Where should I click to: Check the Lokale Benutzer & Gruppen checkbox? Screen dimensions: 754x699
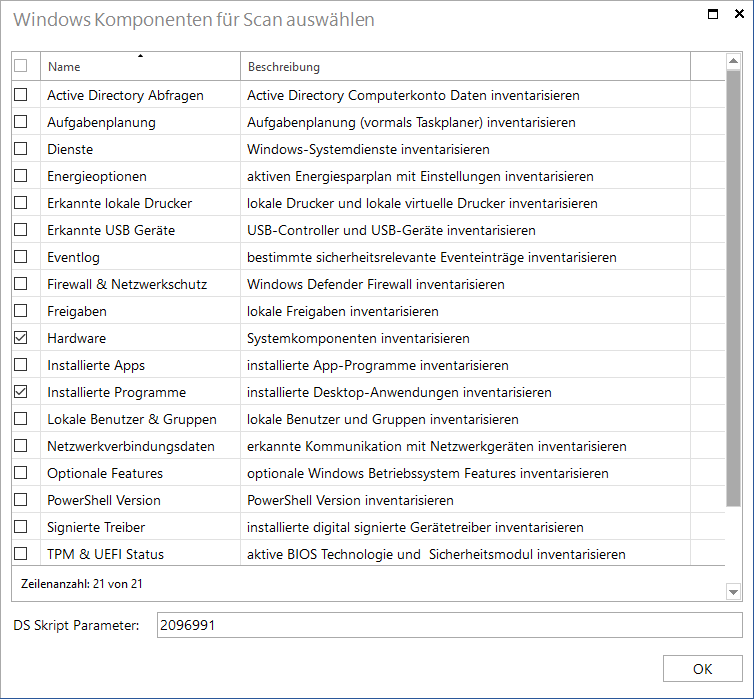(21, 419)
